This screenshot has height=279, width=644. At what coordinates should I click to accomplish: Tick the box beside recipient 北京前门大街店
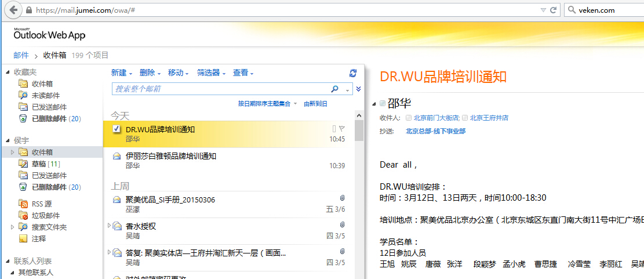(x=408, y=118)
